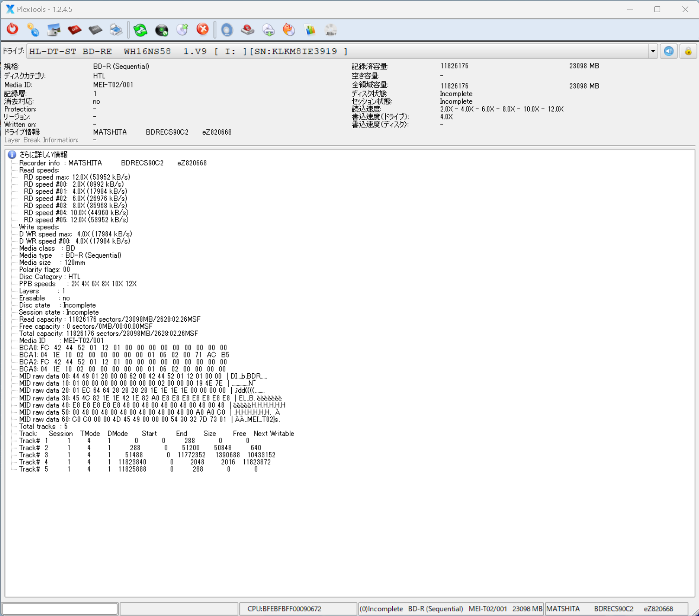Select MID raw data 30 row
The width and height of the screenshot is (699, 616).
tap(150, 398)
